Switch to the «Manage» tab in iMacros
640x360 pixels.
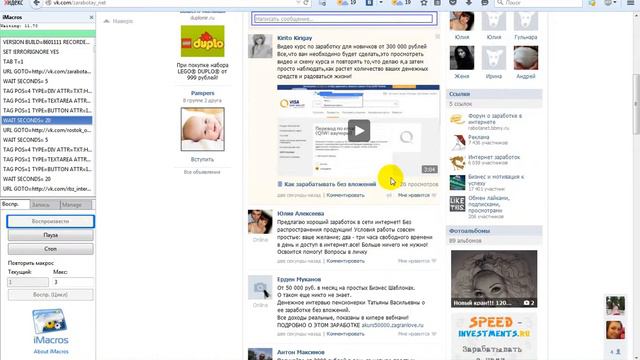click(75, 204)
